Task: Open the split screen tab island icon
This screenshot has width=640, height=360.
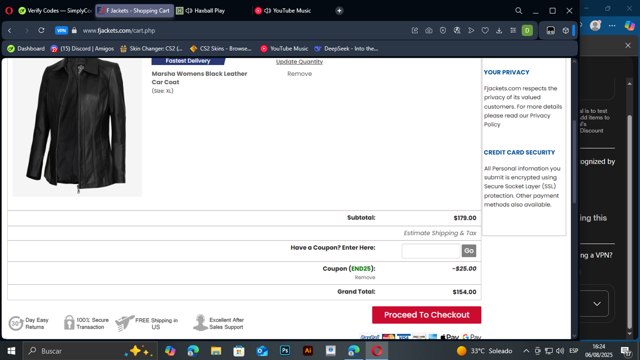Action: coord(551,31)
